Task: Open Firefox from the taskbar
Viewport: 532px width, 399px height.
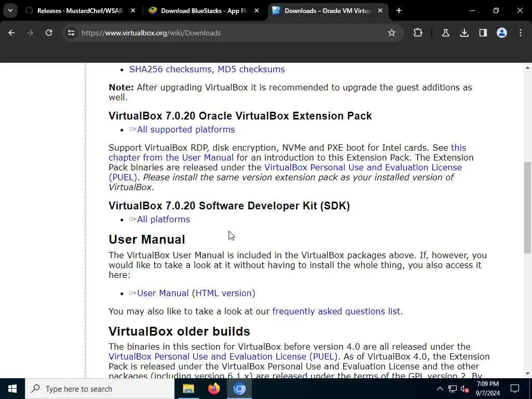Action: click(214, 389)
